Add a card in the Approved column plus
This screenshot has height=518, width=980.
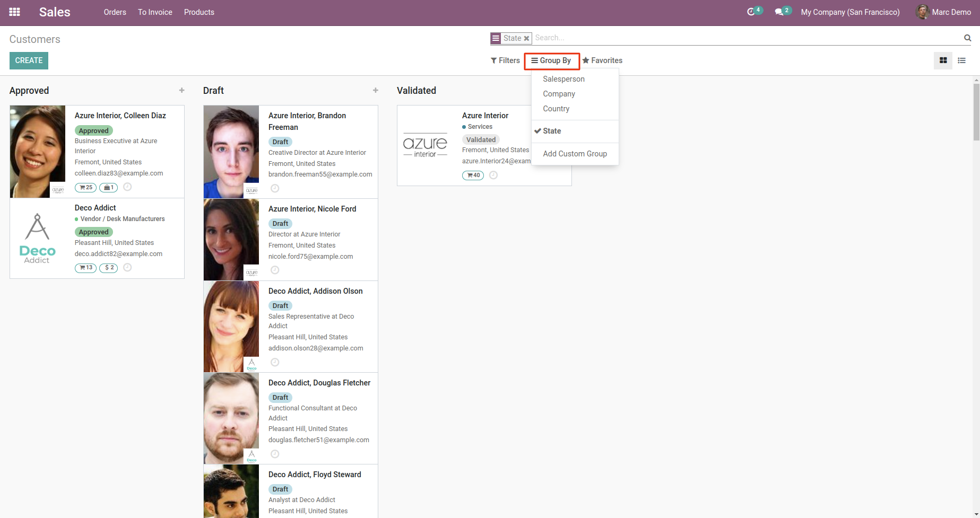point(181,91)
